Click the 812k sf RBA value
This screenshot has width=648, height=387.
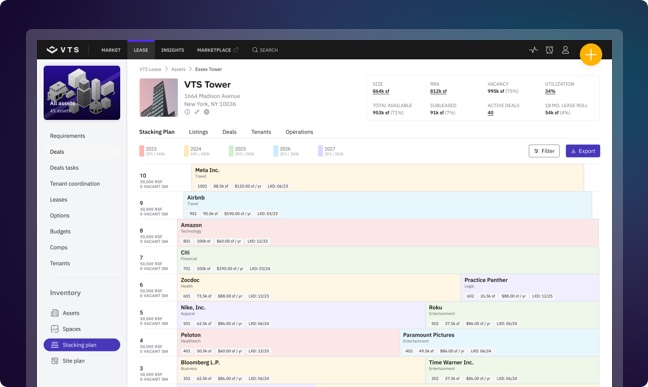[438, 91]
